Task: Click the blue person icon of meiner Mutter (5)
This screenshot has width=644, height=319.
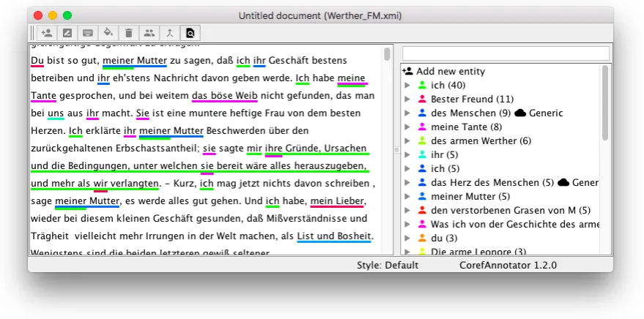Action: coord(422,197)
